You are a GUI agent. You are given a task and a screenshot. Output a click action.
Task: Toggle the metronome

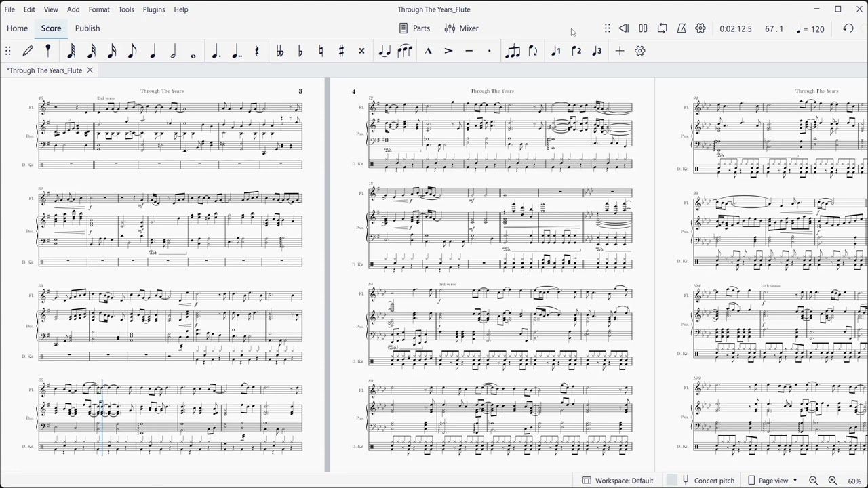coord(682,28)
